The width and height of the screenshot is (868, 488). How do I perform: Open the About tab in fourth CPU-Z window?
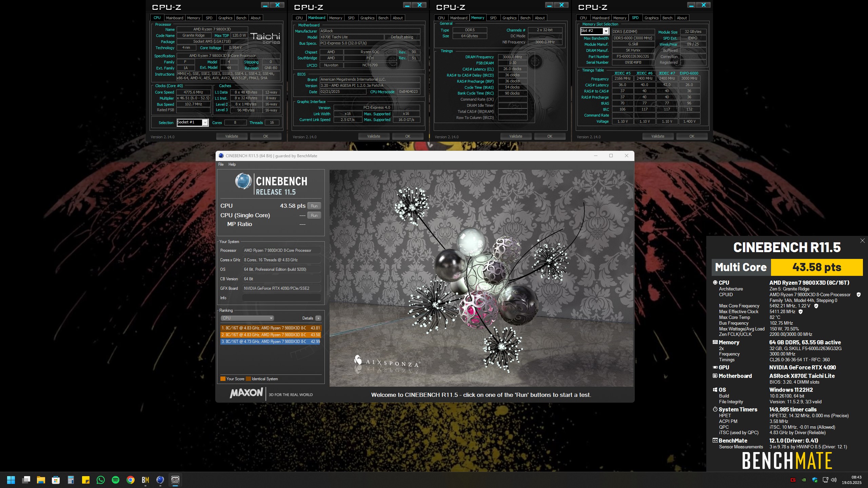[682, 18]
